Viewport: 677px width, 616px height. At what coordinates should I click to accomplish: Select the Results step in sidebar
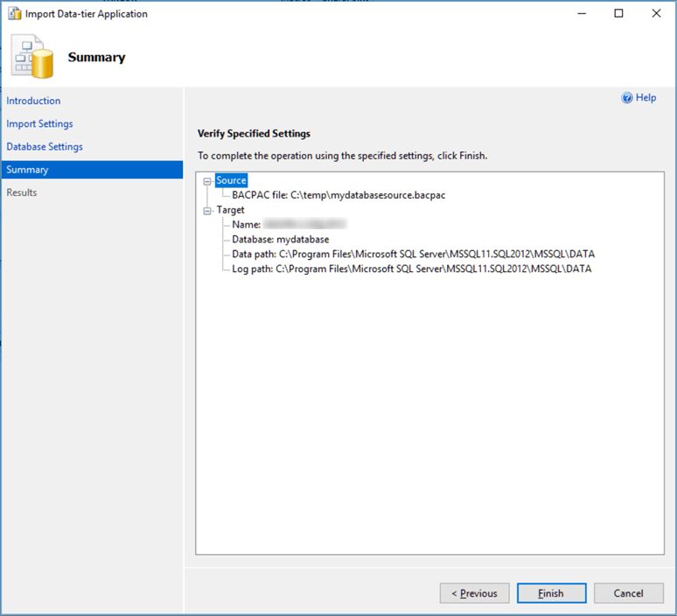(22, 192)
